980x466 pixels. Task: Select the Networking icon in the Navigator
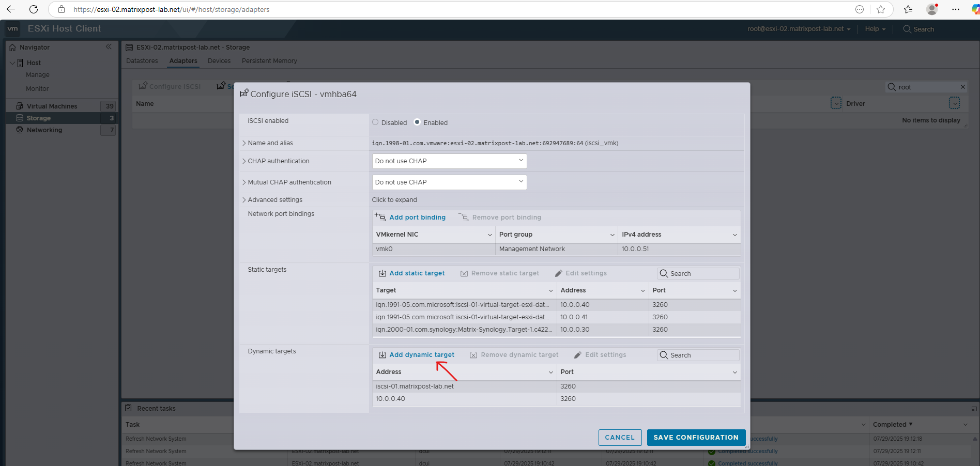19,130
